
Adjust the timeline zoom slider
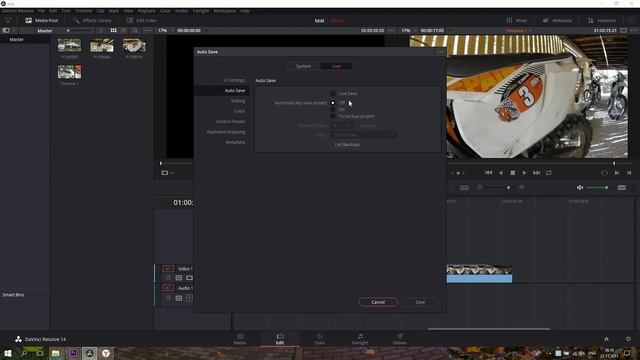click(501, 187)
